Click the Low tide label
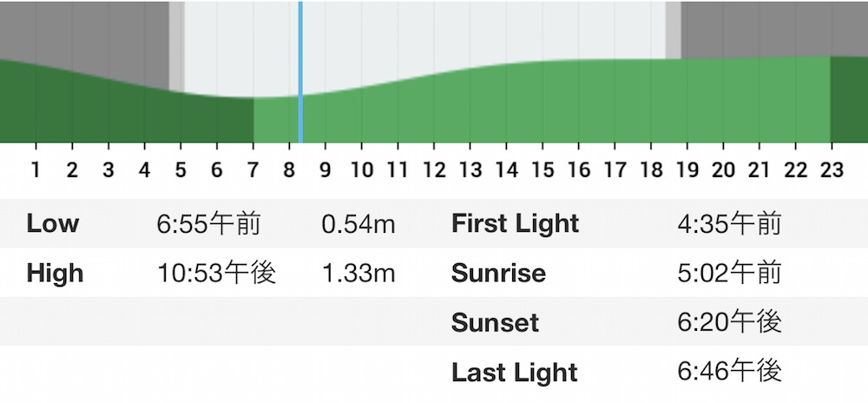 point(53,224)
